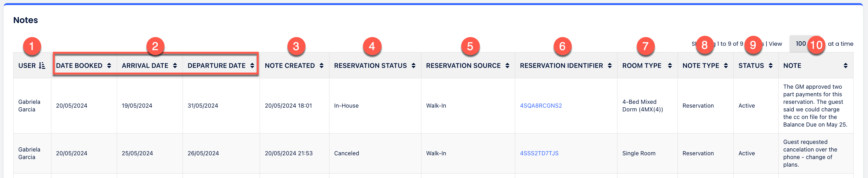
Task: Open reservation 4SSS2TD7TJS link
Action: pos(539,153)
